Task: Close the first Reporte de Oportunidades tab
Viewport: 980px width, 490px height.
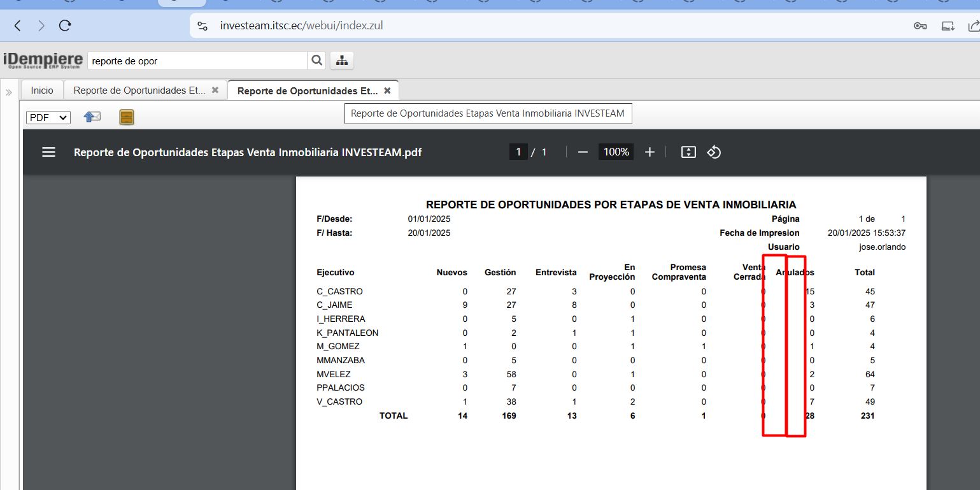Action: pos(215,90)
